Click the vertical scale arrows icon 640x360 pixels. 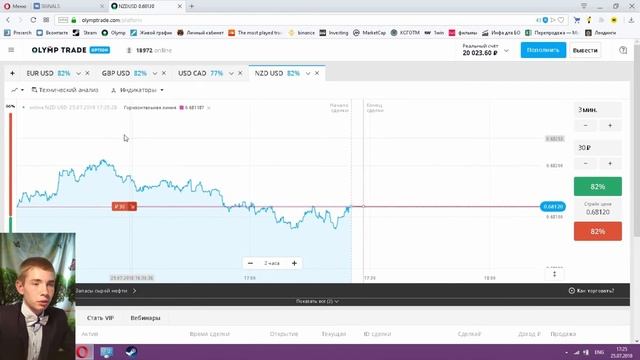click(x=554, y=274)
